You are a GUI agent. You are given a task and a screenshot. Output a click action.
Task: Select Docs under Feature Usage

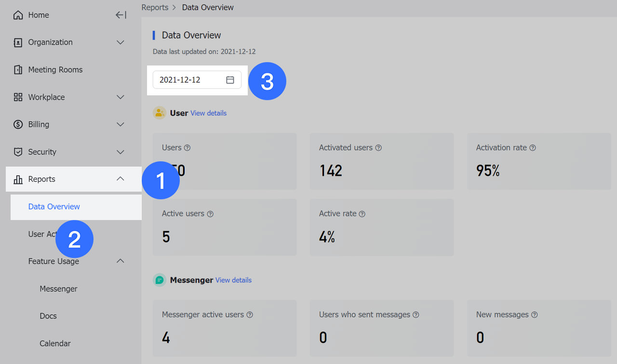coord(48,316)
